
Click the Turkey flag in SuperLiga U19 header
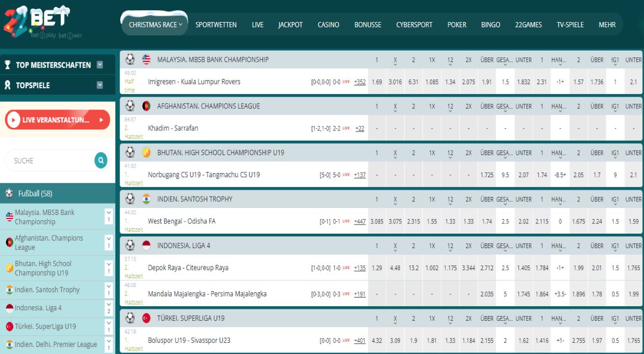pyautogui.click(x=147, y=318)
